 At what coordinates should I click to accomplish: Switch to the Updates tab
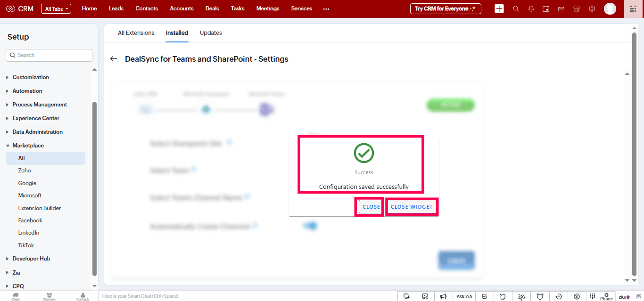coord(211,33)
